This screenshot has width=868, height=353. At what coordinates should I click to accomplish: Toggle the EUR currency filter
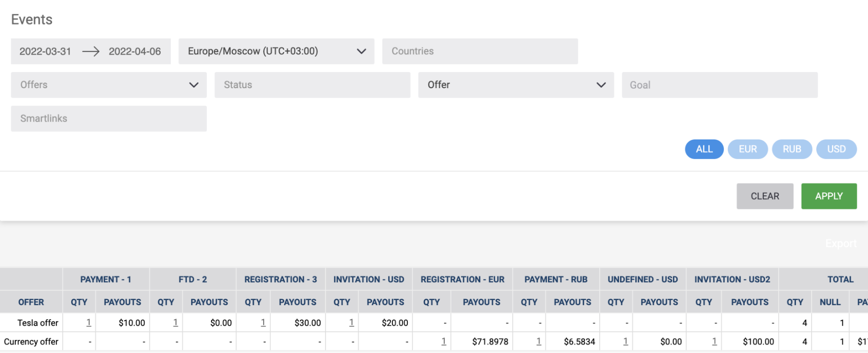pyautogui.click(x=747, y=149)
